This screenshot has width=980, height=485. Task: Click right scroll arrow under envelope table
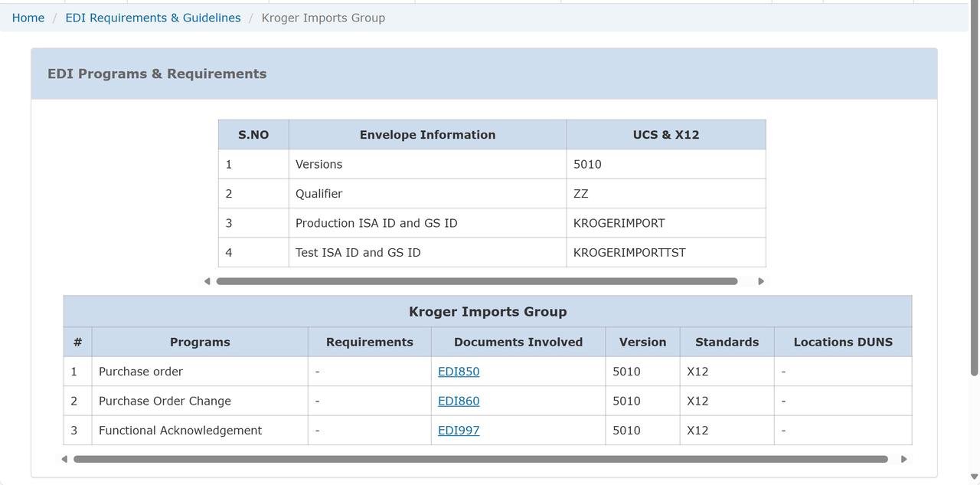(760, 281)
